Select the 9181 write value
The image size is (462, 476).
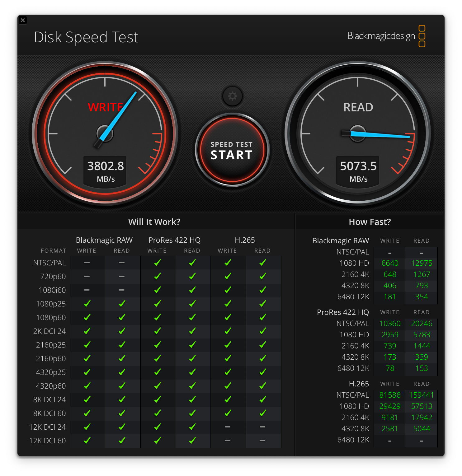[390, 418]
